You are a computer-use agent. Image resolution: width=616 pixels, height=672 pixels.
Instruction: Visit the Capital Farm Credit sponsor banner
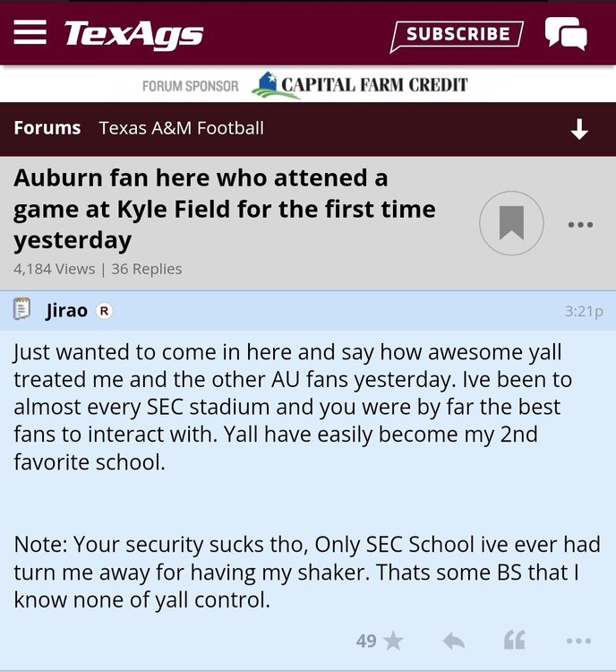point(360,85)
